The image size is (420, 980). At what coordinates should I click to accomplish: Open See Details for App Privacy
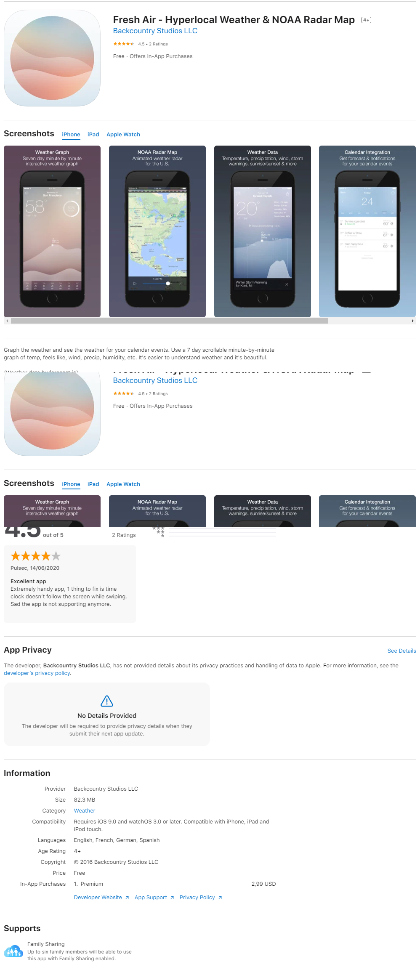(x=401, y=651)
